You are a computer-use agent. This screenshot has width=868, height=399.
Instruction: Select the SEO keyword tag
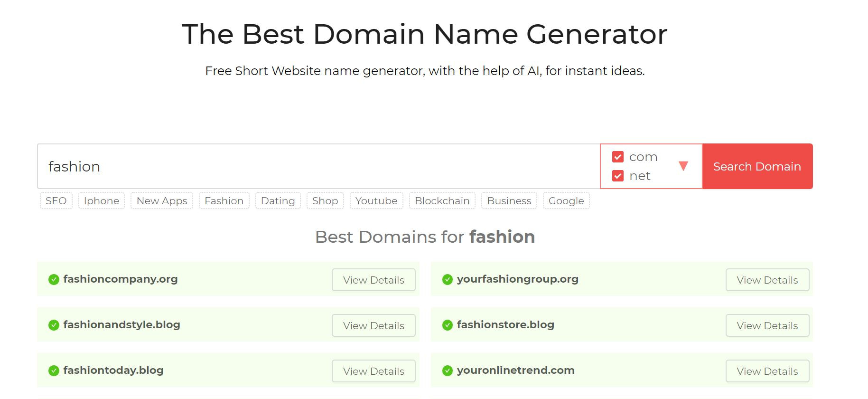pyautogui.click(x=56, y=200)
